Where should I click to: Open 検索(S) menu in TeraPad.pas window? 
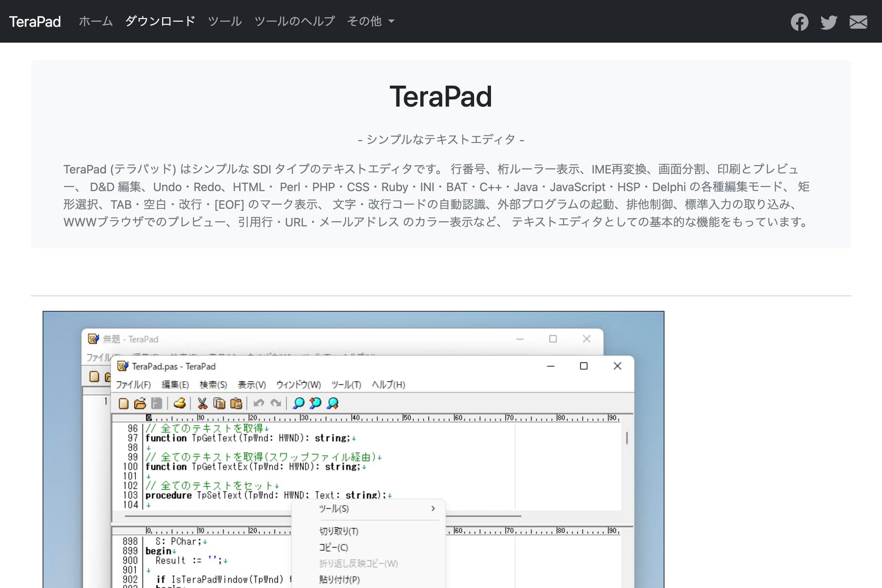click(213, 385)
